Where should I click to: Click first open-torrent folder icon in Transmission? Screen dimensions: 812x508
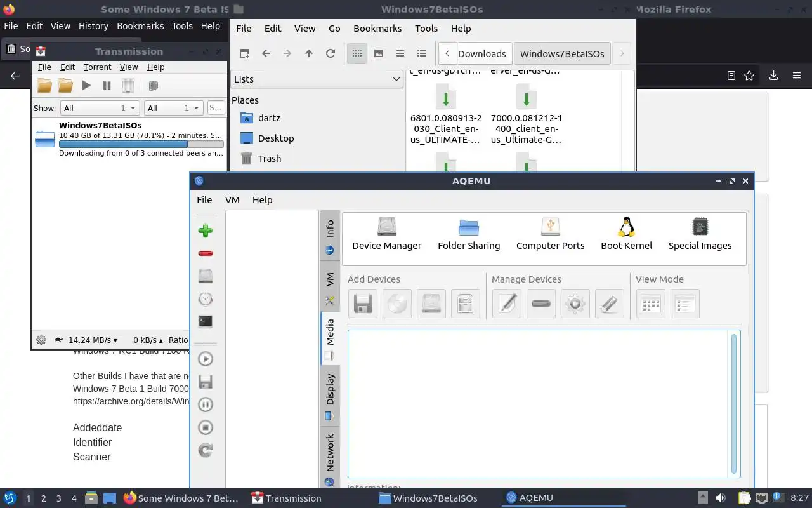coord(44,85)
